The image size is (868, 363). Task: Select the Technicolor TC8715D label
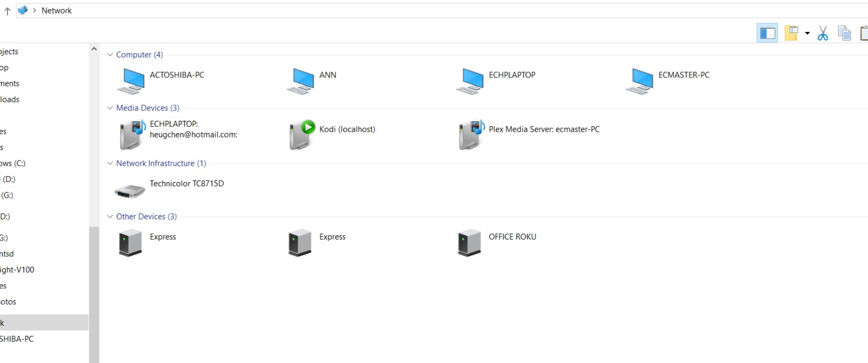pos(187,183)
